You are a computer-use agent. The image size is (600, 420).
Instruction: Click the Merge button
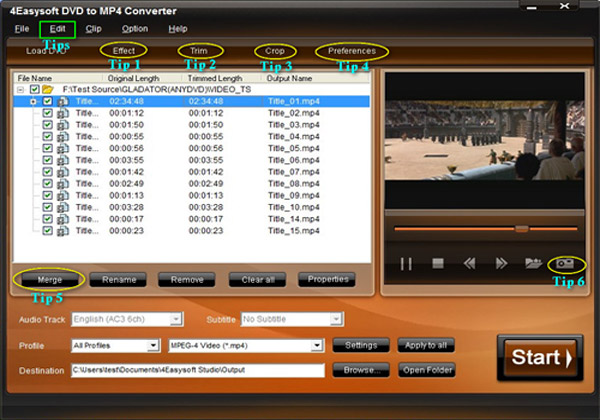click(49, 280)
